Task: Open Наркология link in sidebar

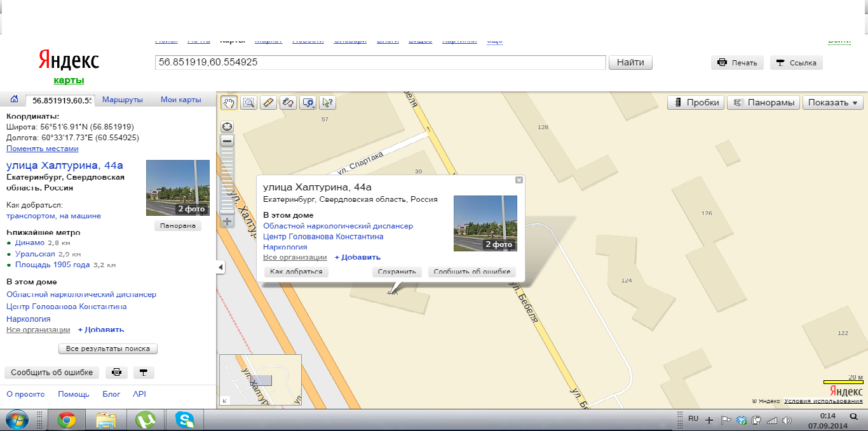Action: (x=29, y=319)
